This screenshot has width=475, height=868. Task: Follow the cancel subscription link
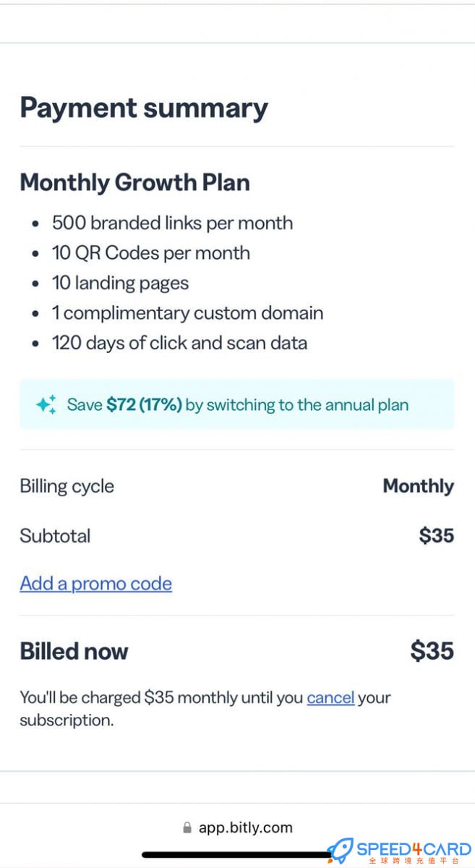pyautogui.click(x=330, y=698)
